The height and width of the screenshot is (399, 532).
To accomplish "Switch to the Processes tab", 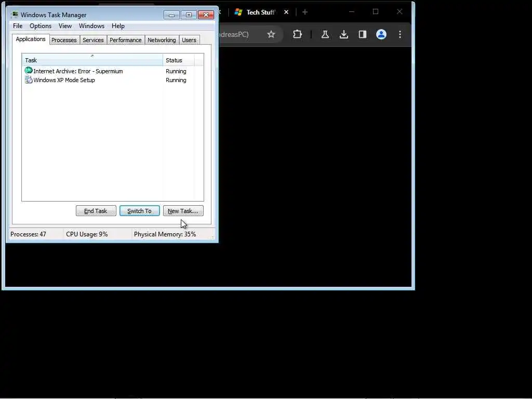I will pos(64,40).
